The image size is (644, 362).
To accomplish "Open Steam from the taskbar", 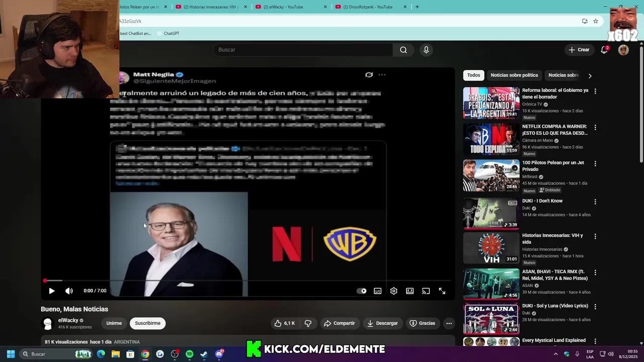I will click(x=204, y=354).
